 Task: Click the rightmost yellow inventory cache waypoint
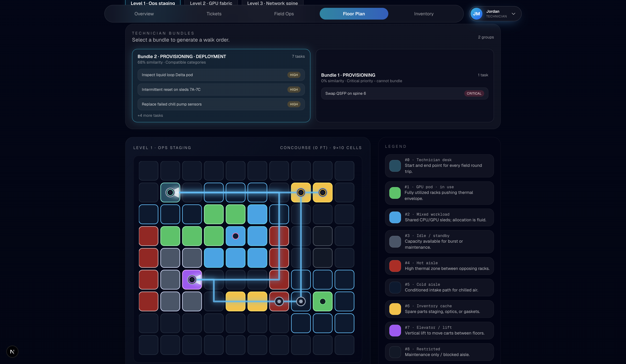[x=322, y=192]
